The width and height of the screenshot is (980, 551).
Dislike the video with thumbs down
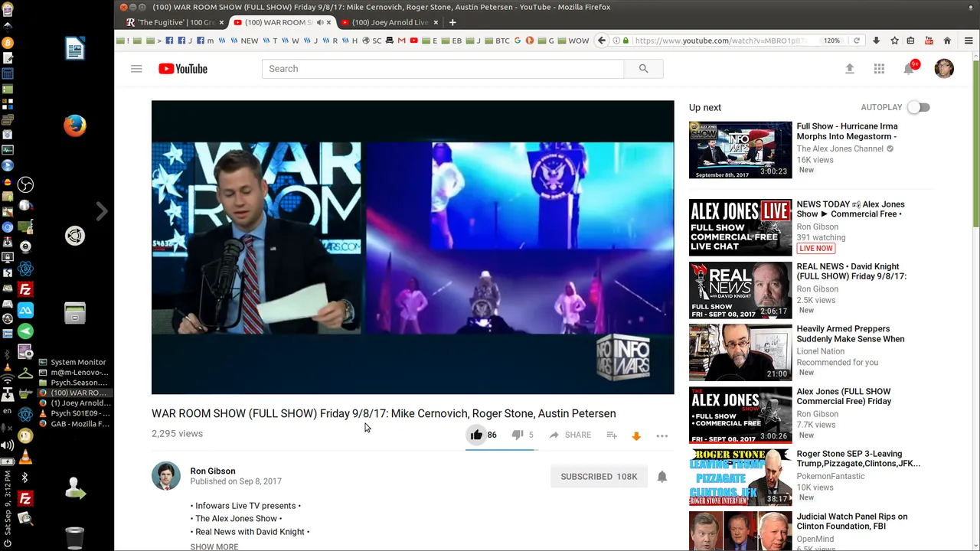(x=518, y=435)
